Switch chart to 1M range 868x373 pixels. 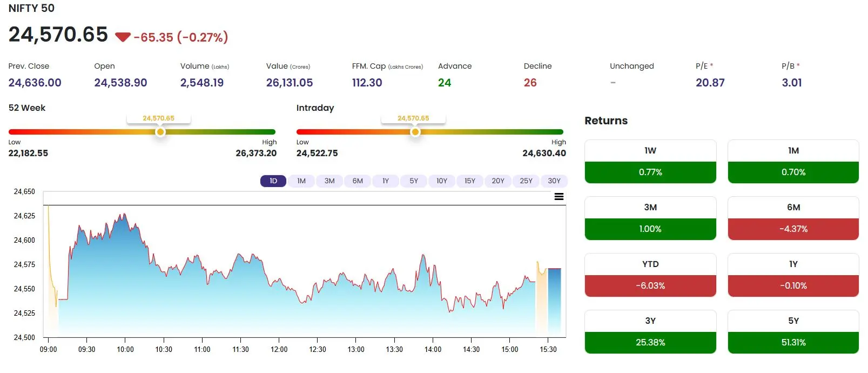click(301, 181)
